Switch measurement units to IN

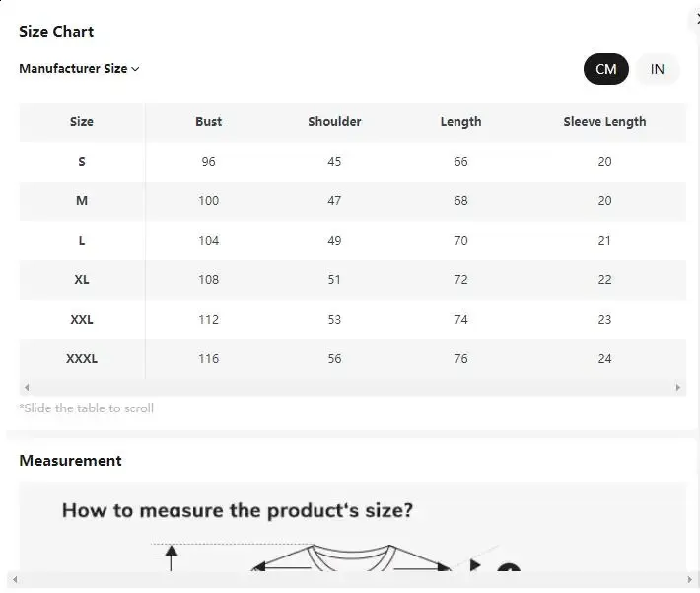658,69
